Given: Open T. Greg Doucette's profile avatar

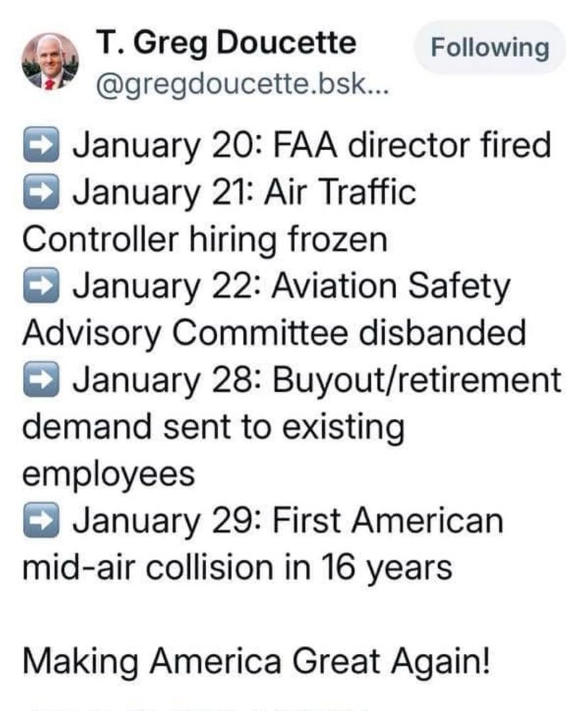Looking at the screenshot, I should pos(50,61).
